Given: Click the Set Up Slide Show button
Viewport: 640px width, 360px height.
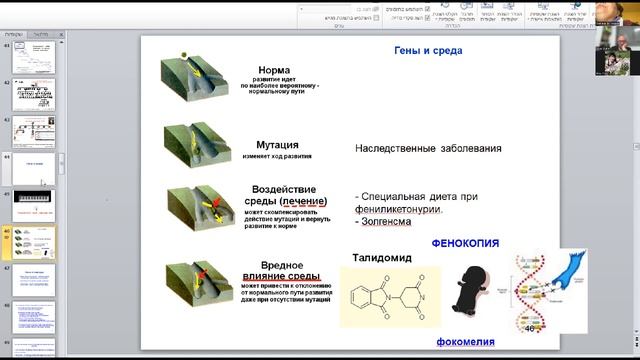Looking at the screenshot, I should pos(509,12).
